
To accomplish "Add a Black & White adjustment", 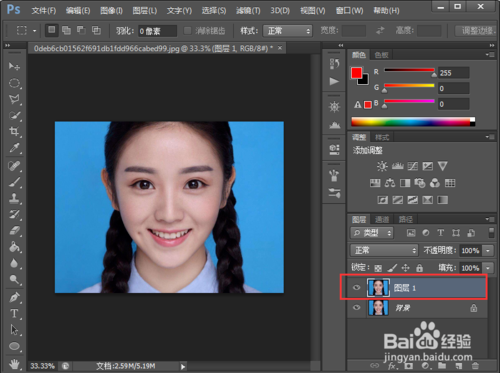I will (405, 183).
